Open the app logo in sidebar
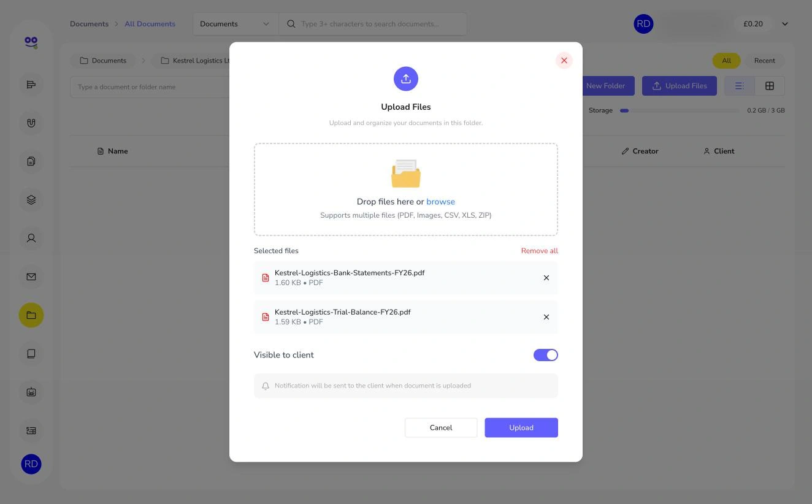Image resolution: width=812 pixels, height=504 pixels. pos(31,42)
